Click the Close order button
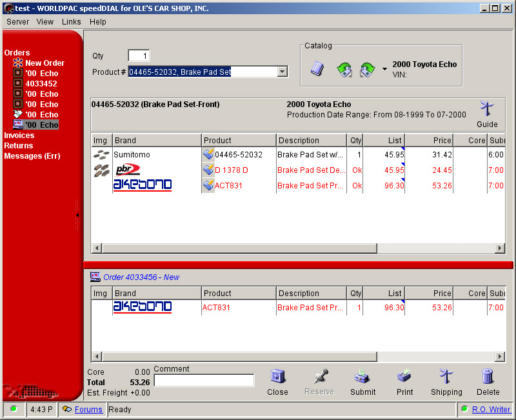 277,382
